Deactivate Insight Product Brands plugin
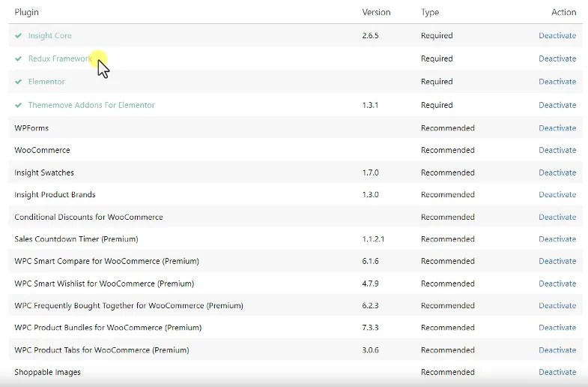 coord(557,194)
